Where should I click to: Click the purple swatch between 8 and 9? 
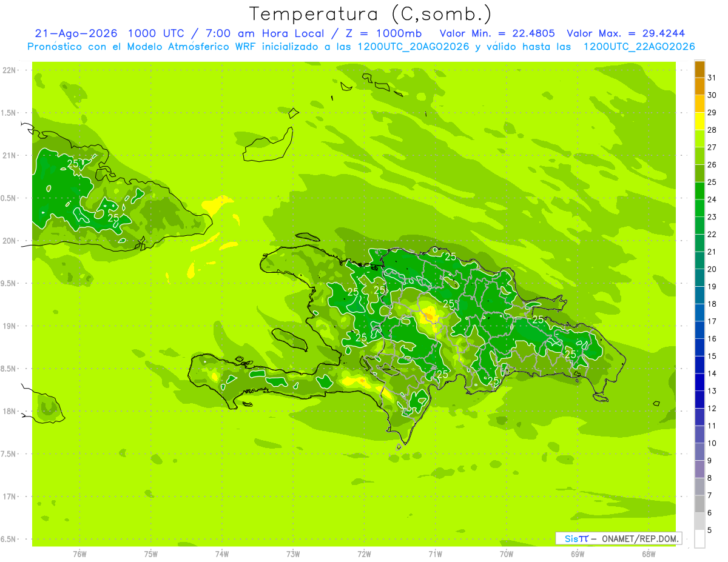click(x=699, y=470)
